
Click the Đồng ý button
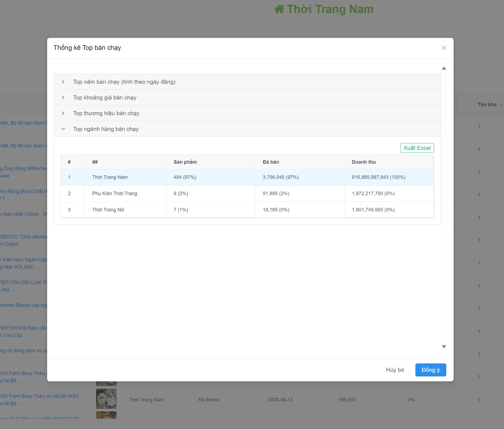pyautogui.click(x=431, y=370)
